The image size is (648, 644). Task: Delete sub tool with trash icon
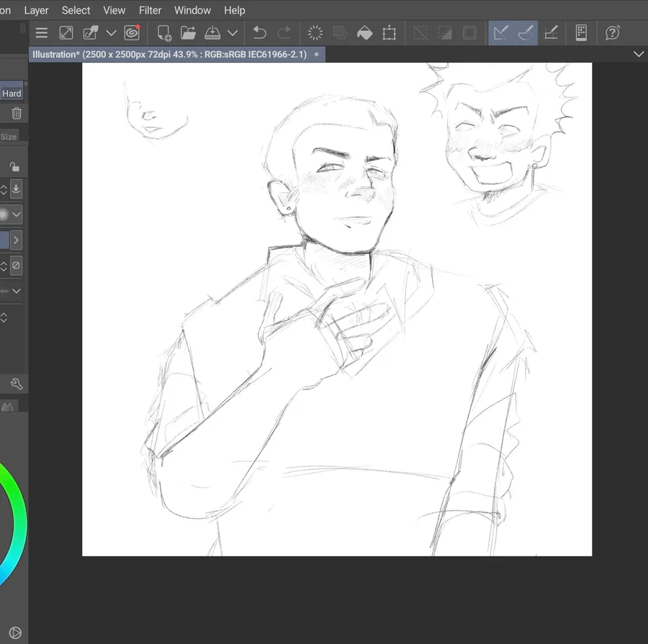(17, 113)
